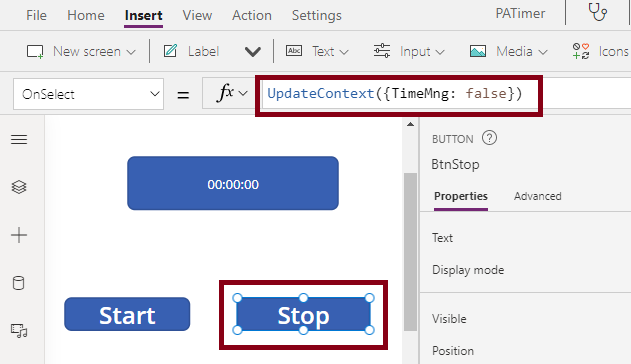Expand the OnSelect property dropdown

click(89, 94)
